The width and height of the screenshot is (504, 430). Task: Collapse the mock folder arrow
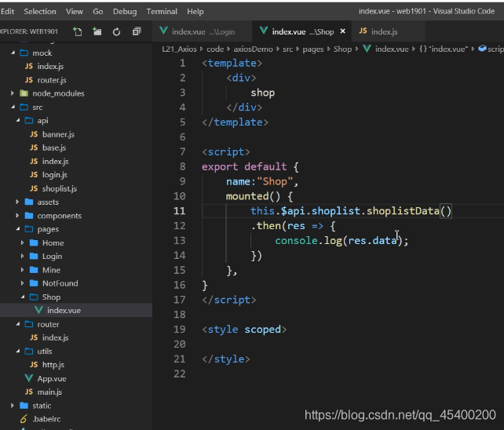click(x=13, y=53)
